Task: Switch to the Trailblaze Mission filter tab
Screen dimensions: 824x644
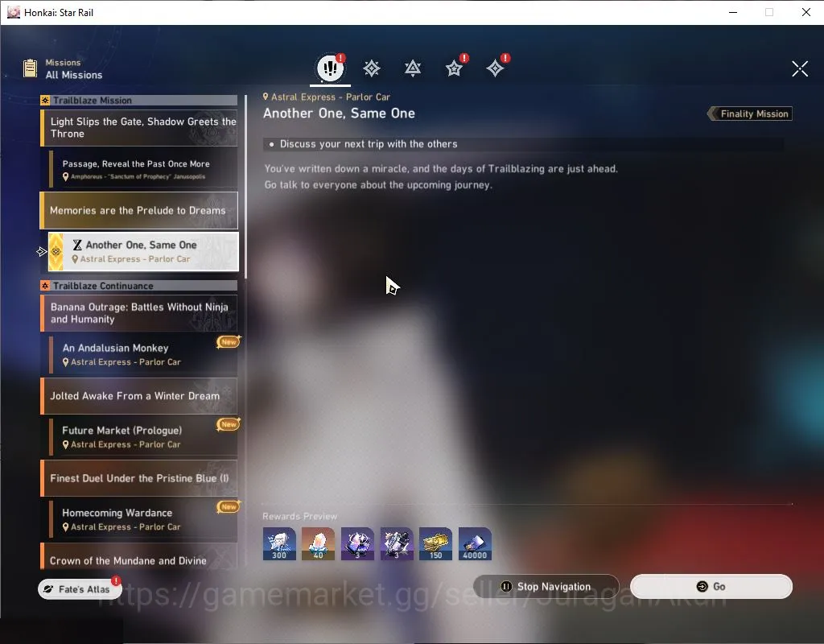Action: pos(372,68)
